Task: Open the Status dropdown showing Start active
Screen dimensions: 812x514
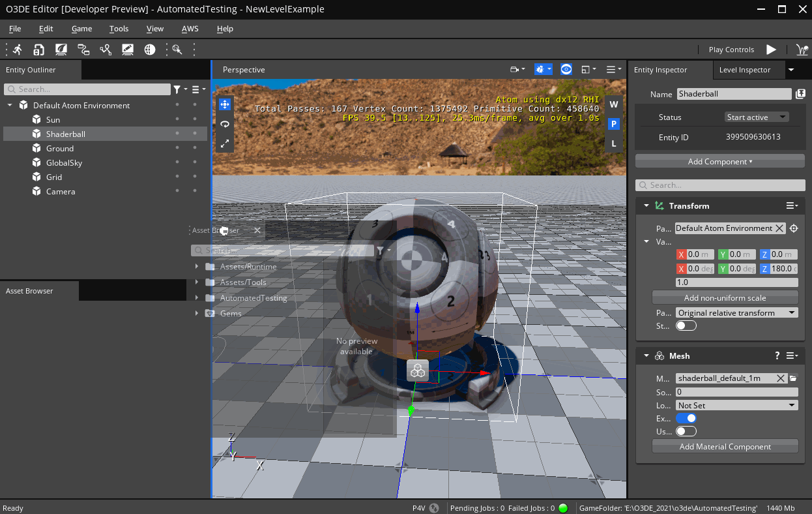Action: 756,117
